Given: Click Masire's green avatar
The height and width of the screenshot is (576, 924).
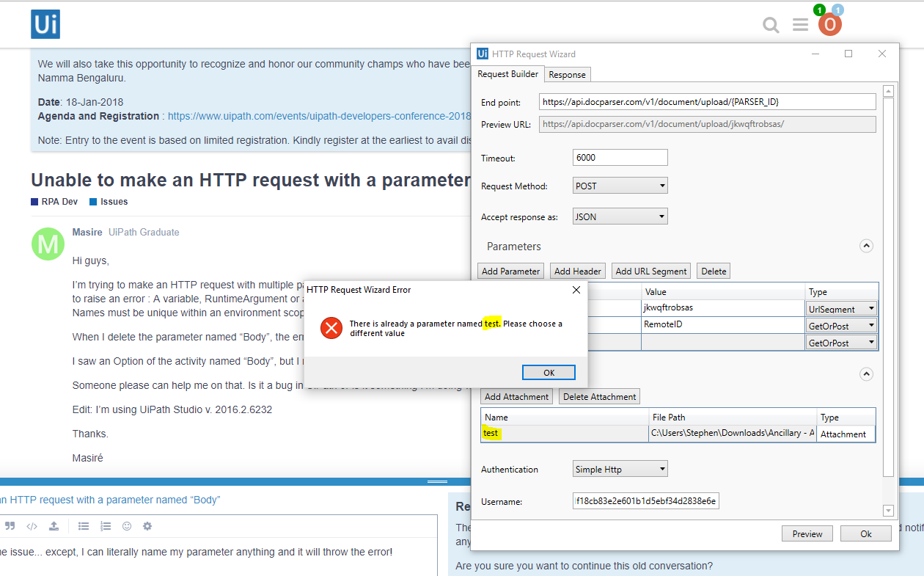Looking at the screenshot, I should click(48, 244).
